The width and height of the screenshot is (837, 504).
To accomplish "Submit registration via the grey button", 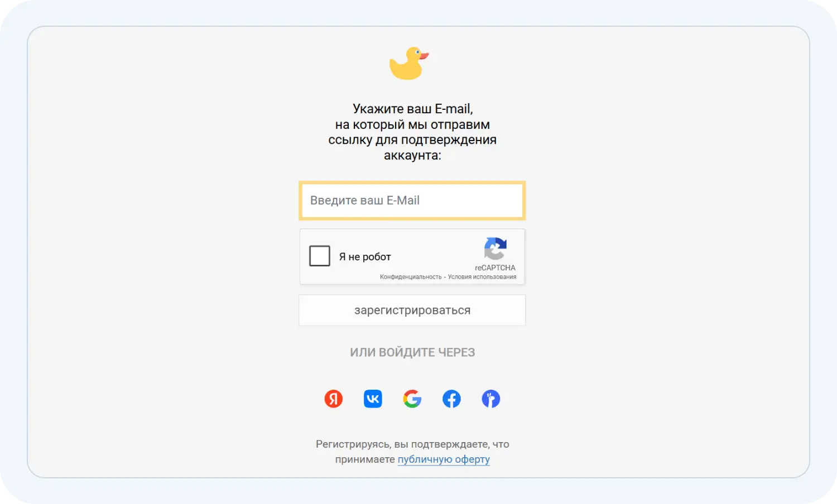I will click(412, 310).
